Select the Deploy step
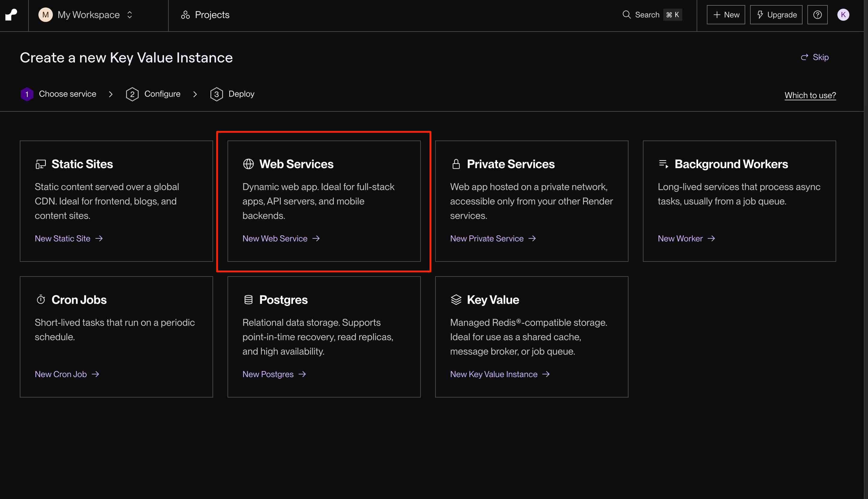Screen dimensions: 868x499 pos(232,94)
